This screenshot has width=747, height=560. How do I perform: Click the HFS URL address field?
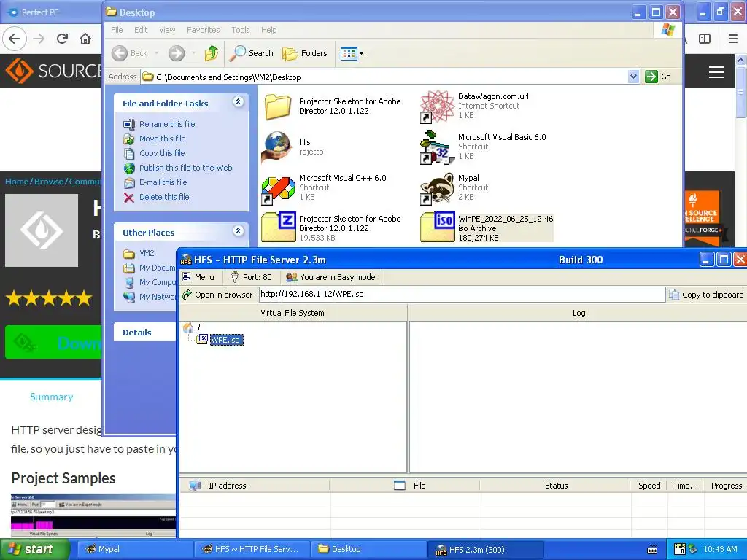pyautogui.click(x=462, y=295)
